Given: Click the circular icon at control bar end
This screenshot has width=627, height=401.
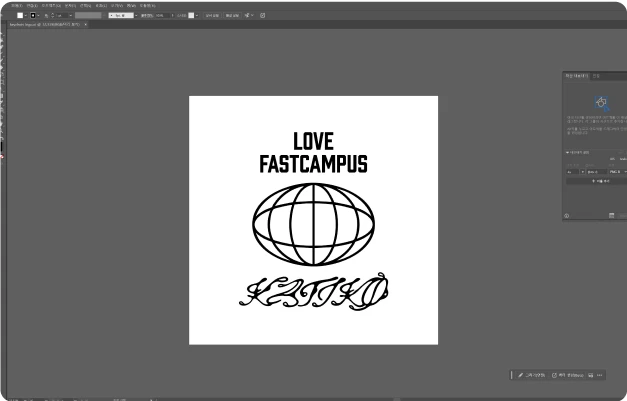Looking at the screenshot, I should [262, 16].
